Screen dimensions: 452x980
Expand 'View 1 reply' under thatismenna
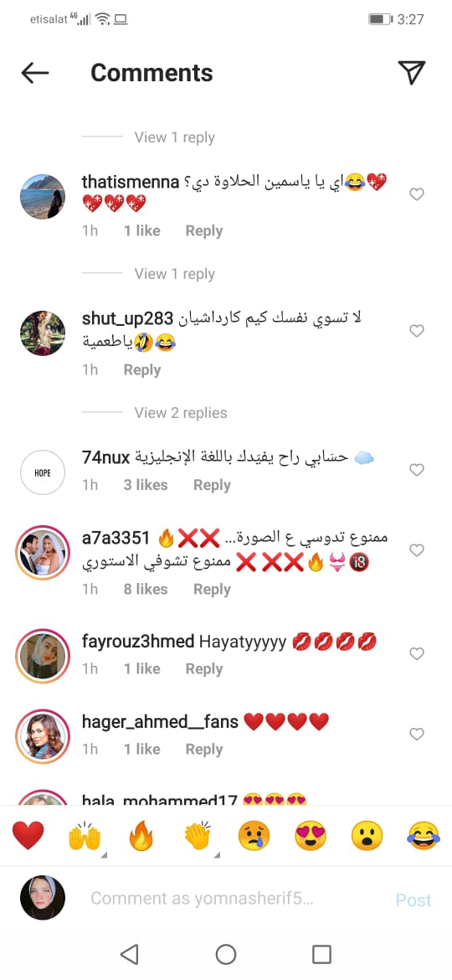(x=175, y=274)
